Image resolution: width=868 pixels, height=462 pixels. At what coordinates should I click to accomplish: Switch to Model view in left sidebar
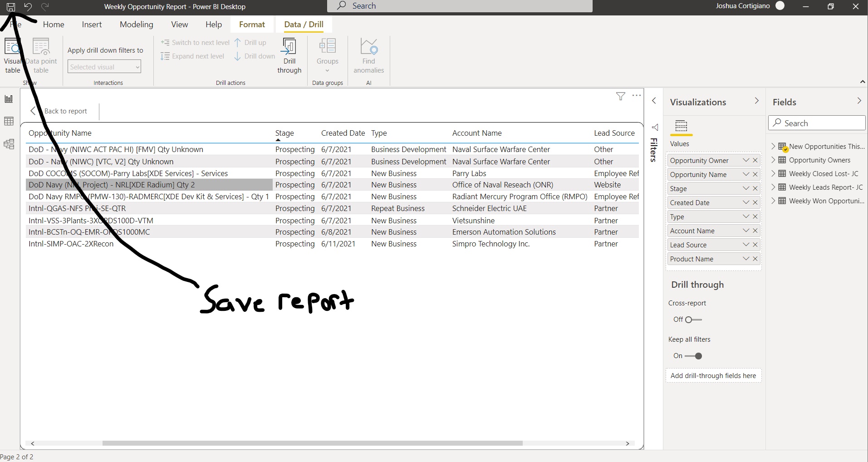click(9, 144)
